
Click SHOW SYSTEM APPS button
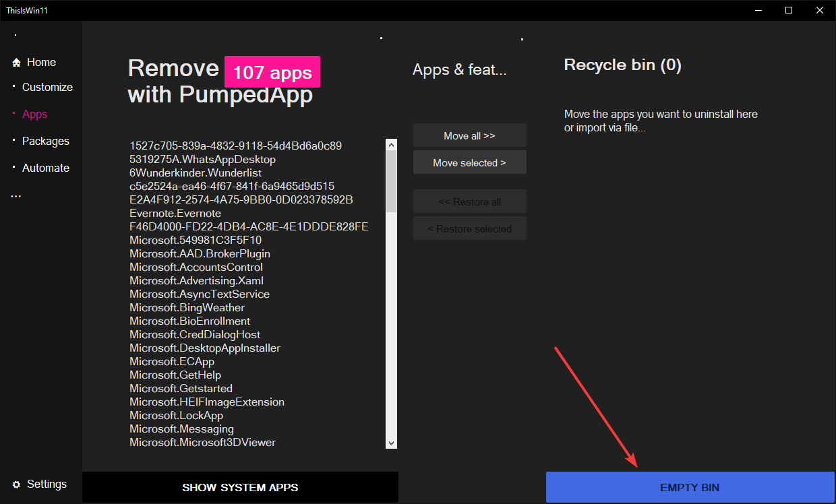[240, 487]
